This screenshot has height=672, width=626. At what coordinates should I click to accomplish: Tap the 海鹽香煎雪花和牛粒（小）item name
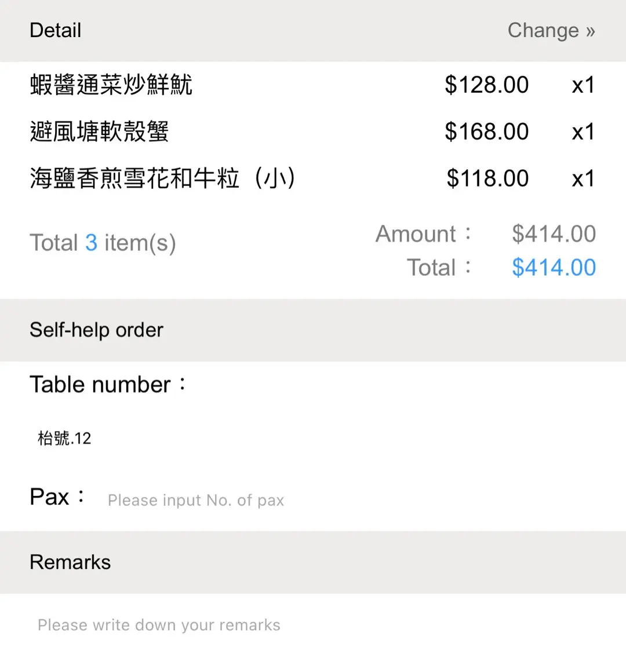162,178
